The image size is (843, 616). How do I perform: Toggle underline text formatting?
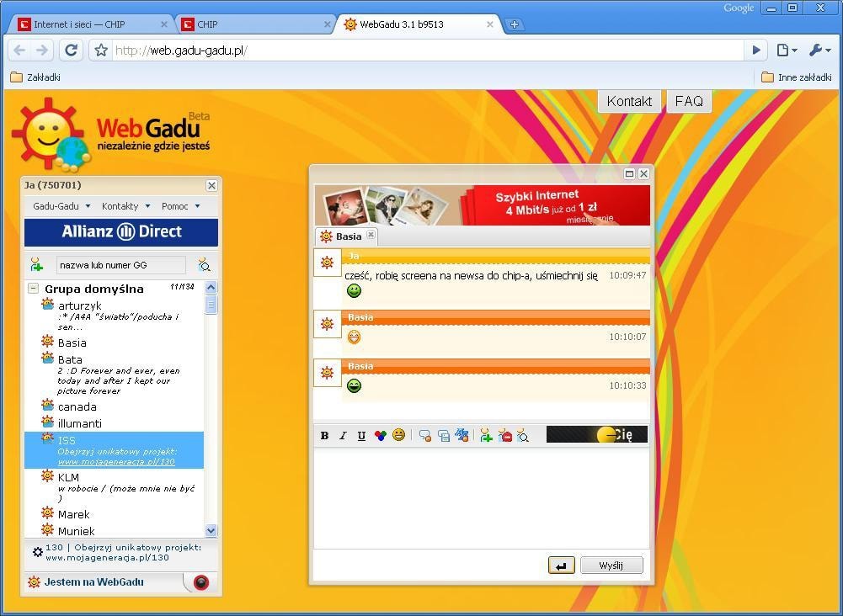click(361, 435)
